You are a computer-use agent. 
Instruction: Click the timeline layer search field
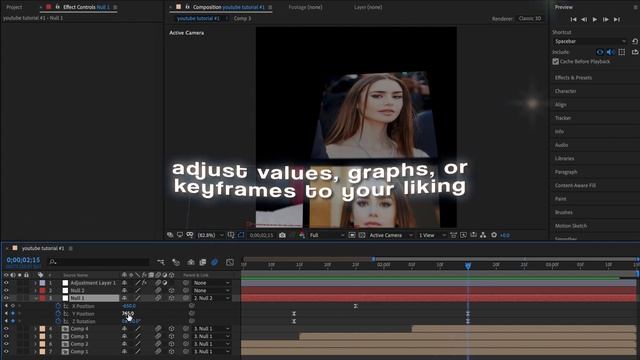(x=99, y=262)
